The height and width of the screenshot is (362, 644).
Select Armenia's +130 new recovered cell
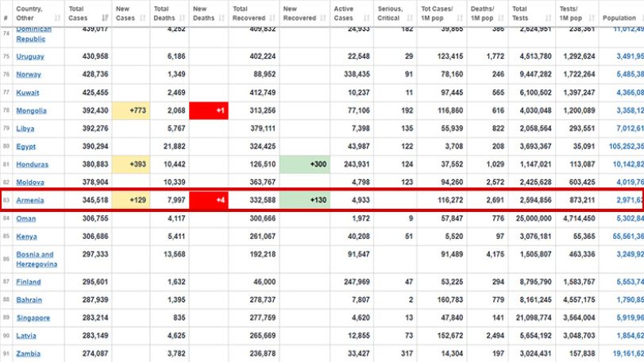click(305, 200)
